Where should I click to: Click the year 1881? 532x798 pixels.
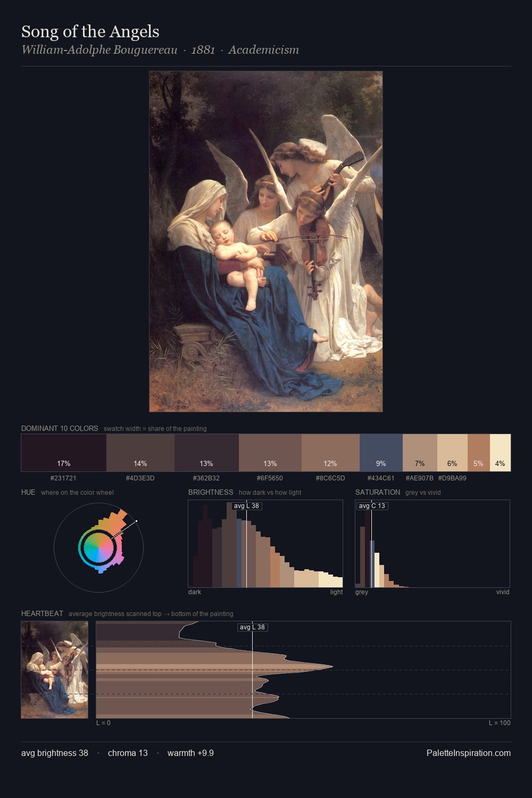[x=203, y=50]
